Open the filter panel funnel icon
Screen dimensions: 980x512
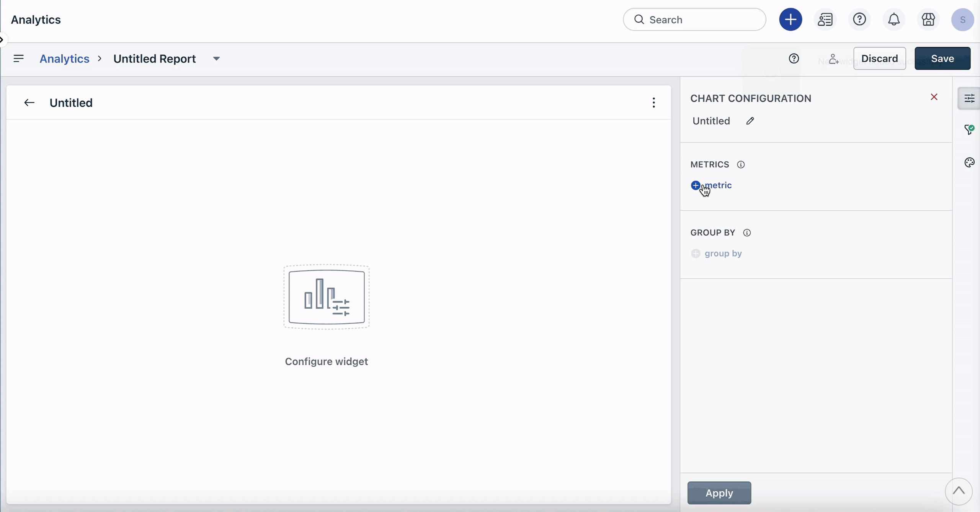969,130
